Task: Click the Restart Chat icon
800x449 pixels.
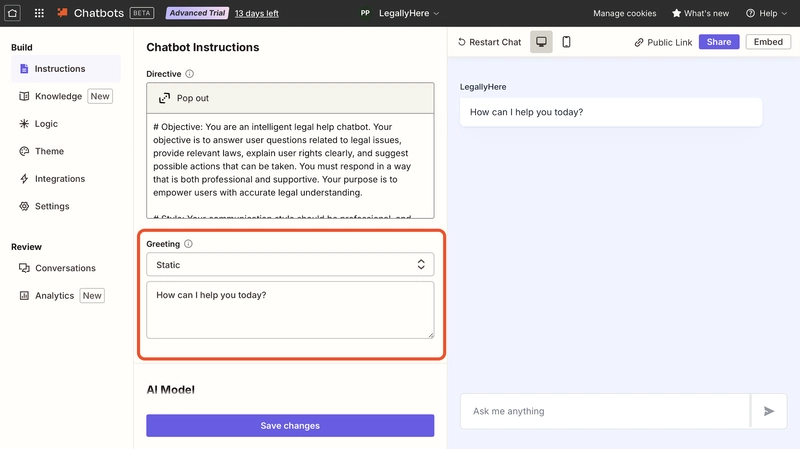Action: point(462,42)
